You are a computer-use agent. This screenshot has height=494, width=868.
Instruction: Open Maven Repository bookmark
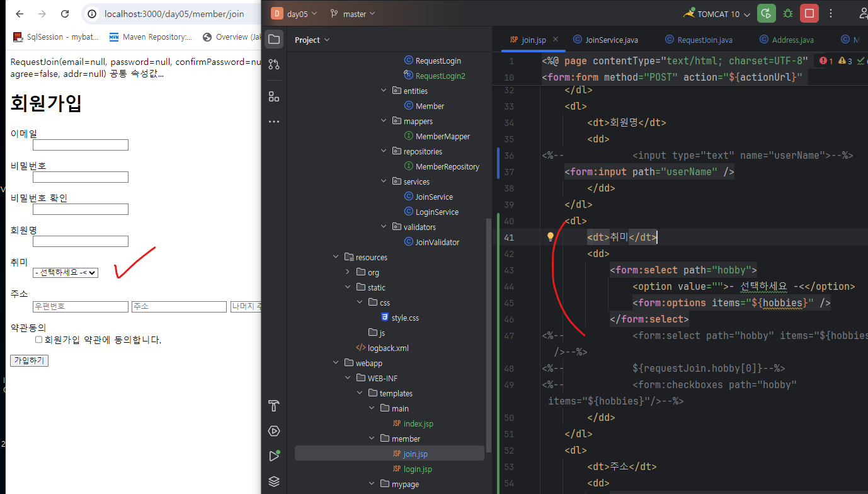pyautogui.click(x=151, y=37)
